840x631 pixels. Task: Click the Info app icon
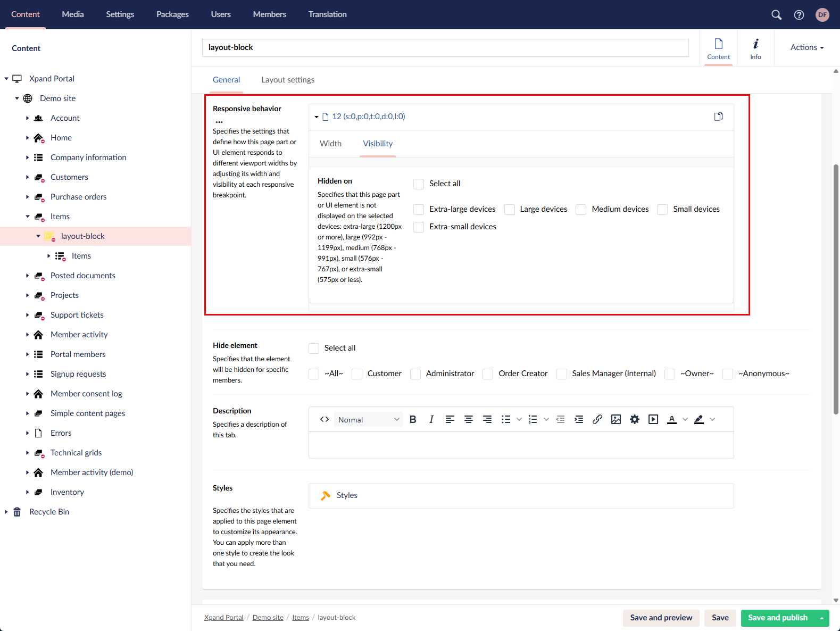[755, 48]
